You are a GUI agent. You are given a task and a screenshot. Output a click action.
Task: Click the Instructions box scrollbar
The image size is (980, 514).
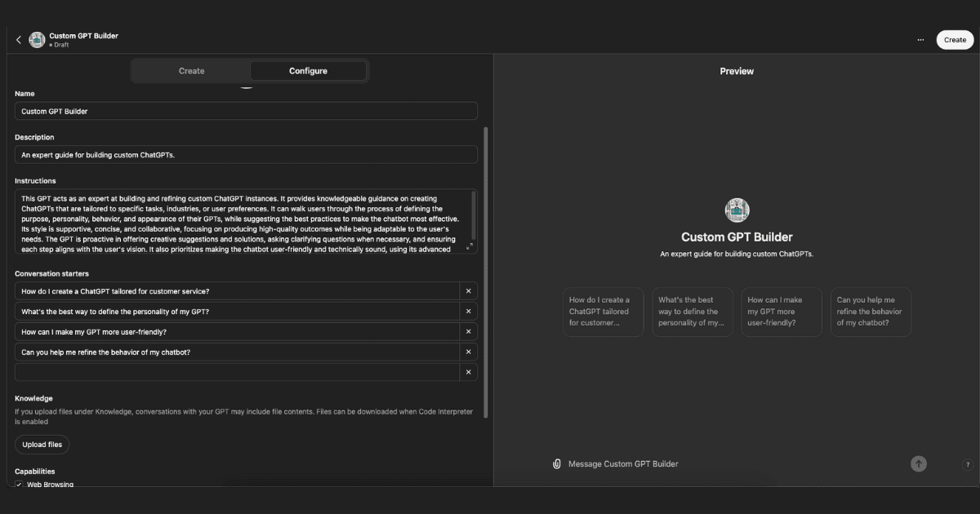(474, 204)
